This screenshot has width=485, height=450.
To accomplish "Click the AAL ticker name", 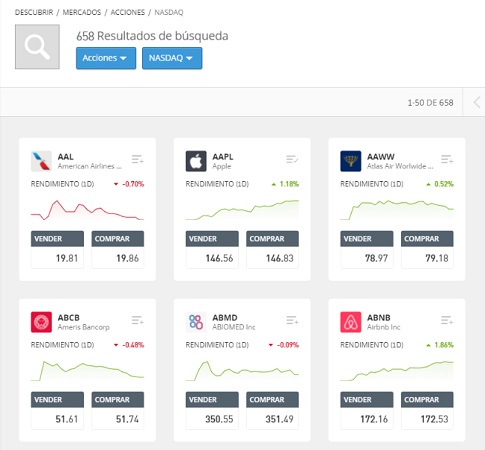I will click(x=65, y=157).
